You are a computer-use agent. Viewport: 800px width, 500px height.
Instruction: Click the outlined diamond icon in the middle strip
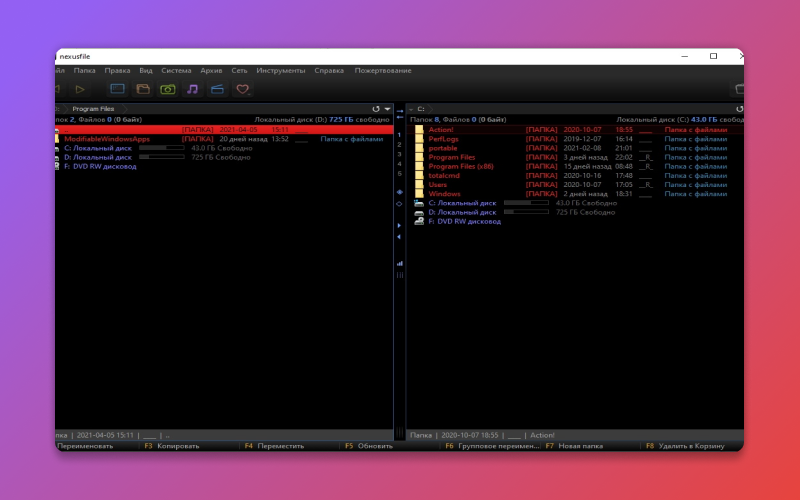(x=399, y=204)
